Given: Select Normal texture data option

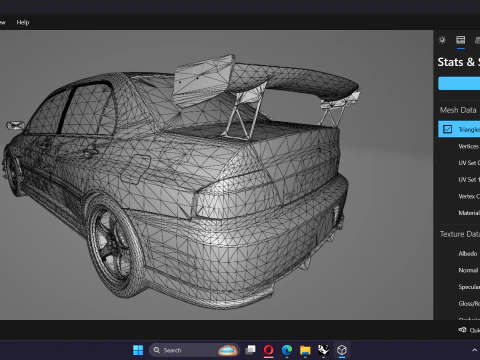Looking at the screenshot, I should pyautogui.click(x=468, y=270).
